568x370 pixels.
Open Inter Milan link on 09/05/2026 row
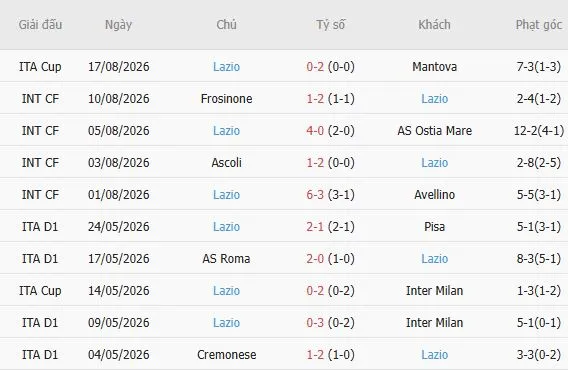coord(434,323)
